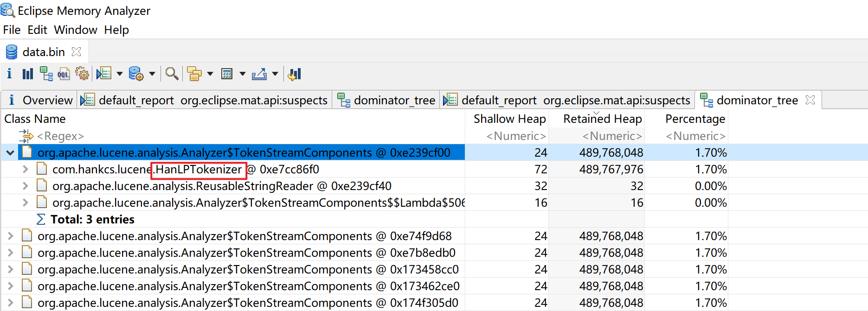Open the Histogram view

click(28, 74)
